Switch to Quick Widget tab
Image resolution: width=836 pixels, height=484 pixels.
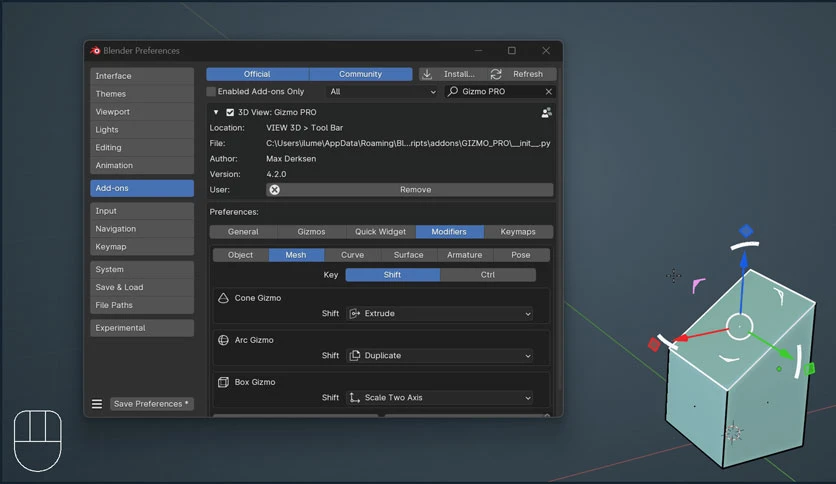381,232
